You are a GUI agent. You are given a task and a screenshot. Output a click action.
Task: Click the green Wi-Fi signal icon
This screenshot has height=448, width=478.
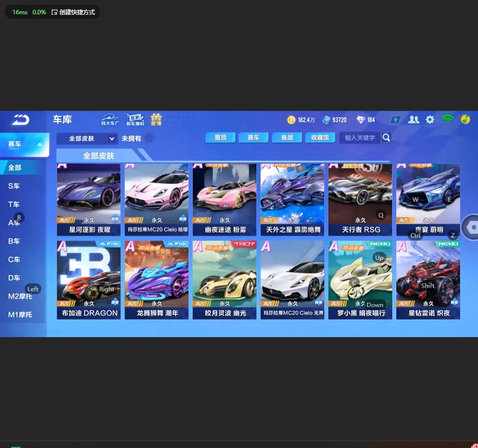(x=447, y=119)
